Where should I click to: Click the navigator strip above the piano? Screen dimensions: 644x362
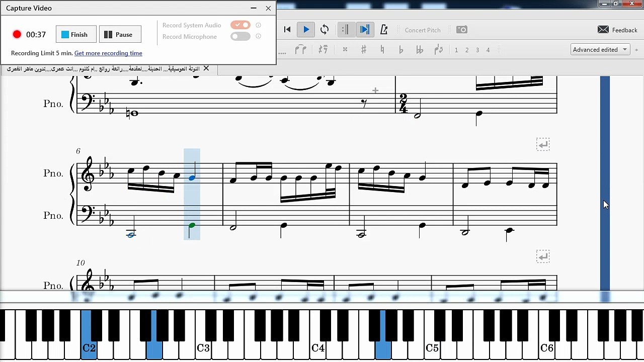pyautogui.click(x=322, y=297)
